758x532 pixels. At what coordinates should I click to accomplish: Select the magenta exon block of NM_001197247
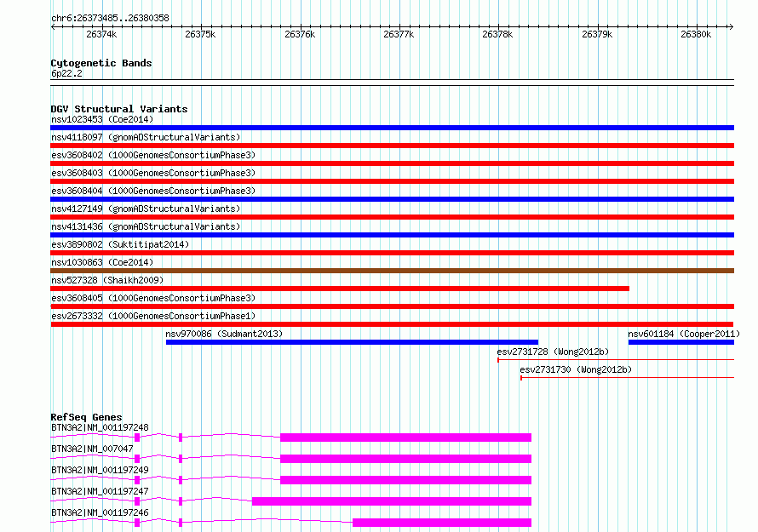pos(392,501)
